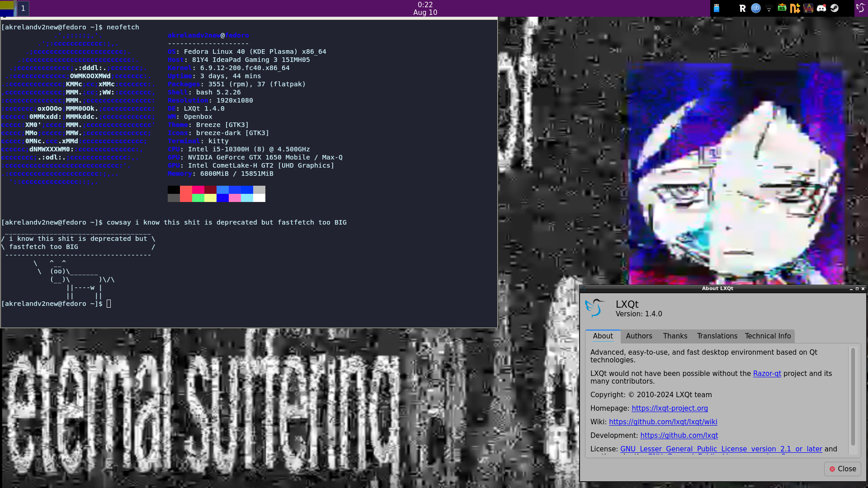Click the 'Copyright: © 2010-2024 LXQt team' line
The width and height of the screenshot is (868, 488).
(651, 395)
